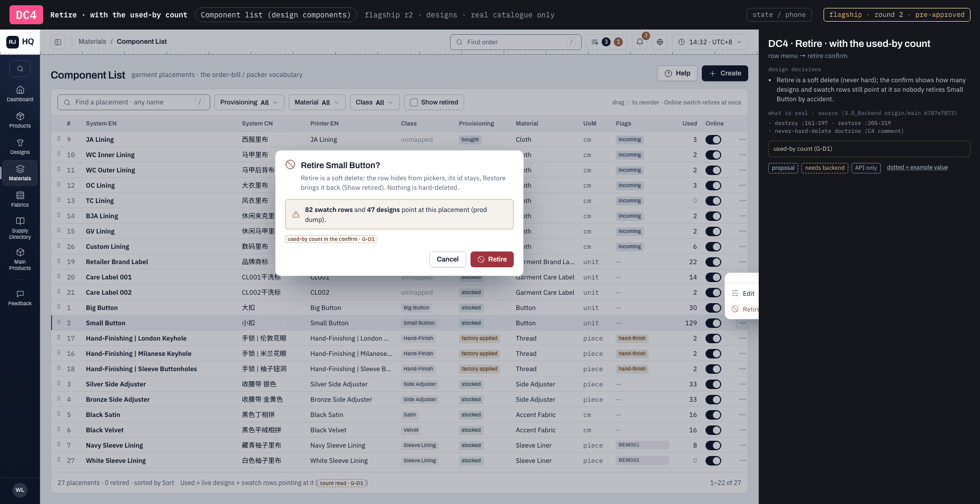Toggle Online switch for Silver Side Adjuster
Viewport: 980px width, 504px height.
713,384
